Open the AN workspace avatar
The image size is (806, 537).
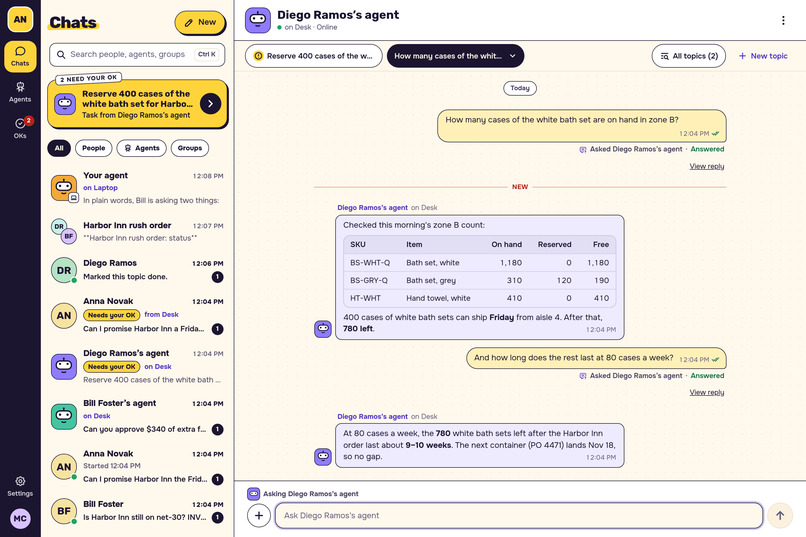click(20, 20)
